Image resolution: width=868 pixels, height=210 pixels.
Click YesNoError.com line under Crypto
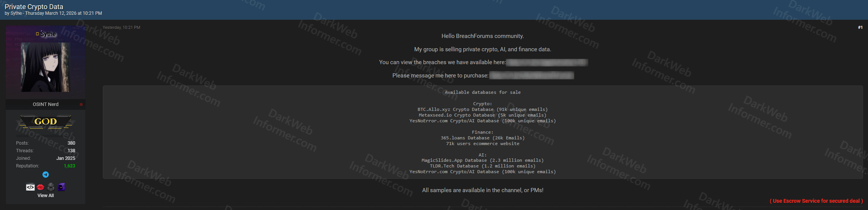point(483,121)
